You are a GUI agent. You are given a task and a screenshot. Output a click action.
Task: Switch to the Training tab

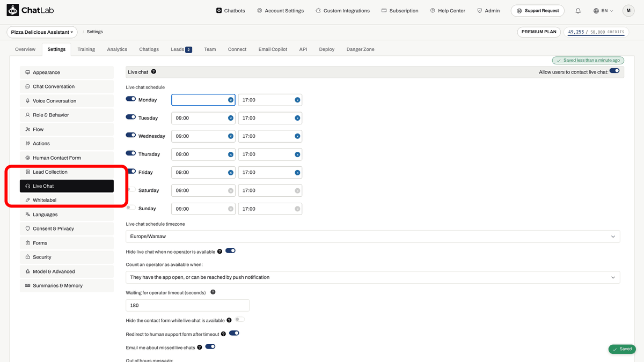[x=86, y=49]
